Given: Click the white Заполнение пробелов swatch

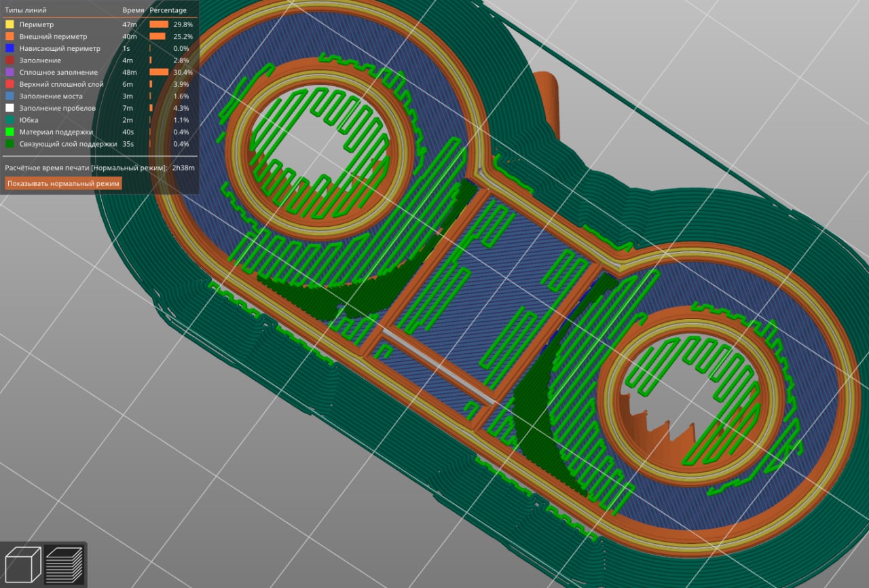Looking at the screenshot, I should [10, 108].
